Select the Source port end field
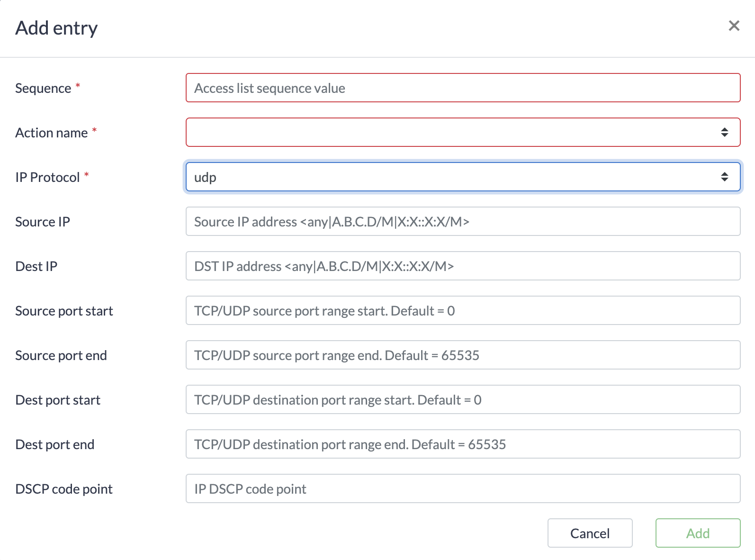The image size is (755, 560). pyautogui.click(x=462, y=355)
